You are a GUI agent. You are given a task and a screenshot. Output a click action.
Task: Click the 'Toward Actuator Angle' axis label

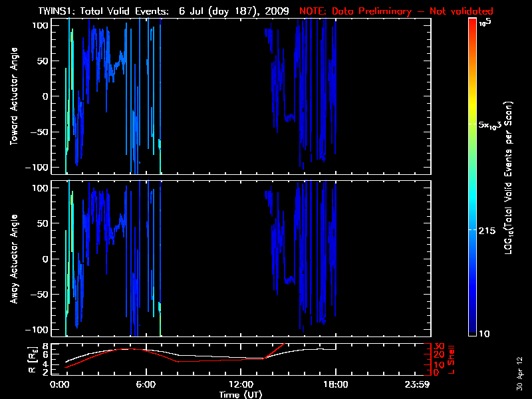tap(13, 96)
